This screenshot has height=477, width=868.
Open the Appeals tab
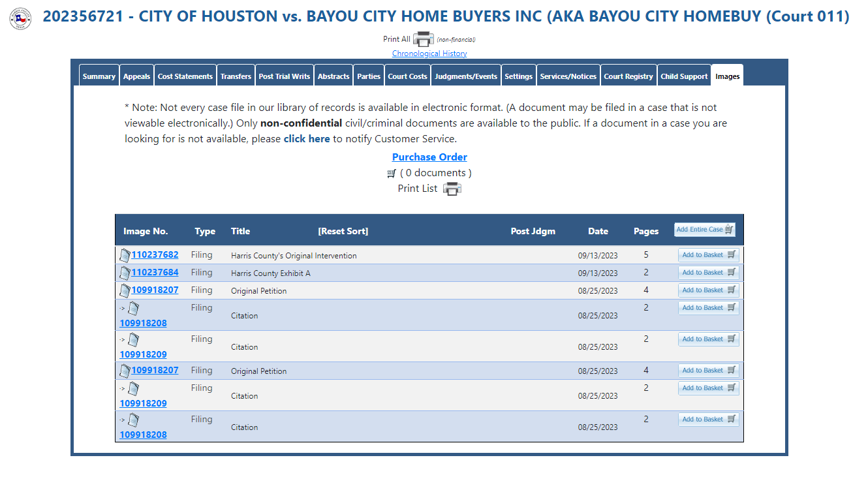coord(137,76)
